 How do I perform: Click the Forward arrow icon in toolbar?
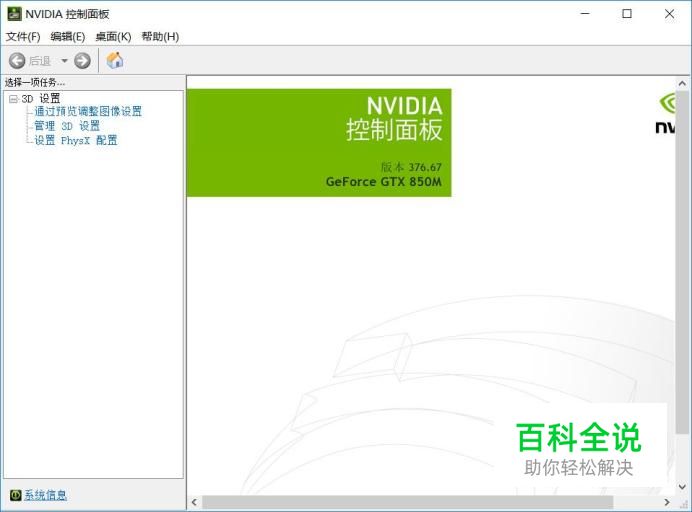click(82, 60)
